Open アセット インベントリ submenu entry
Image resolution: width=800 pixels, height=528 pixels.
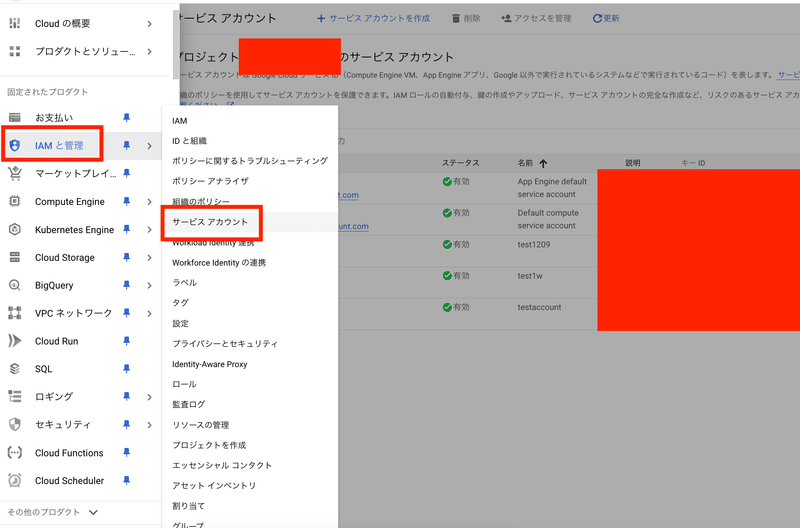point(214,486)
